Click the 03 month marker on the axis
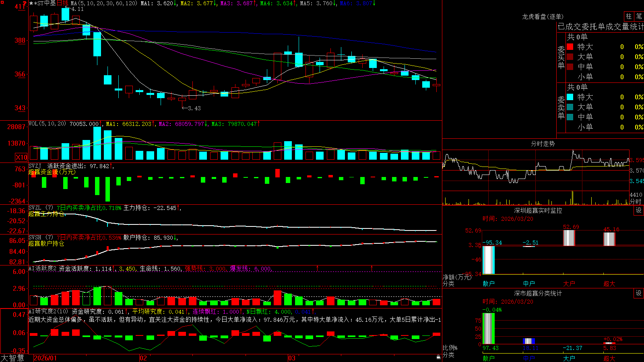 coord(292,358)
